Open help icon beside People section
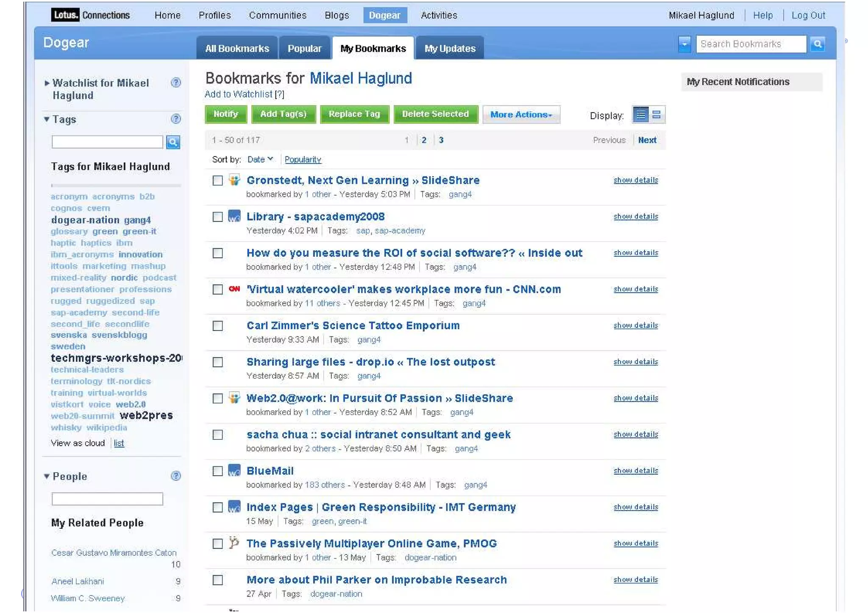The width and height of the screenshot is (868, 613). tap(175, 476)
